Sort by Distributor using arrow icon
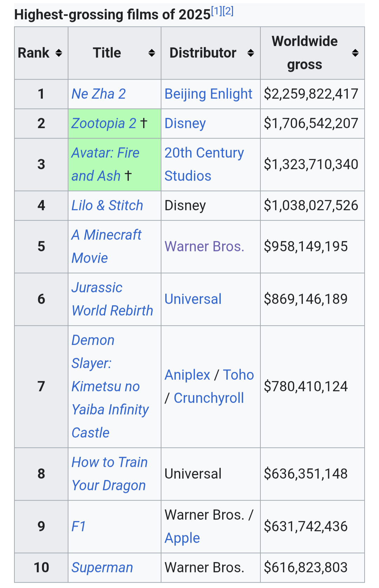The height and width of the screenshot is (588, 379). coord(251,53)
